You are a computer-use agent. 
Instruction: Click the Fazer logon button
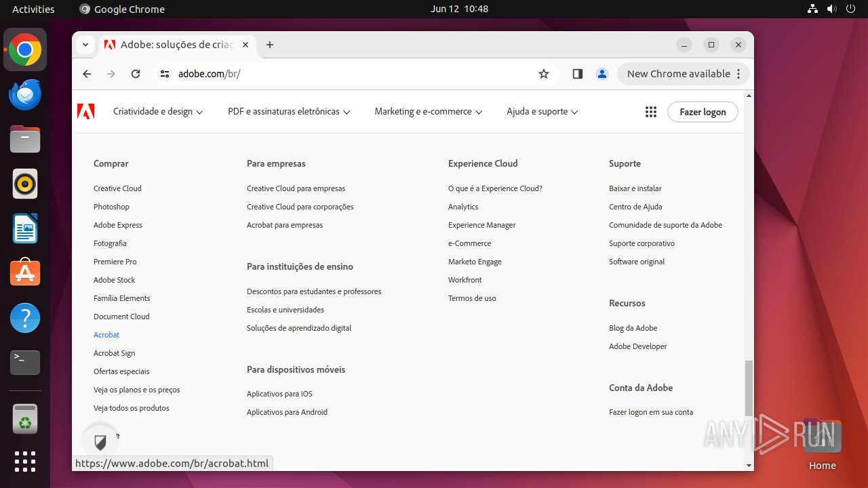coord(703,112)
